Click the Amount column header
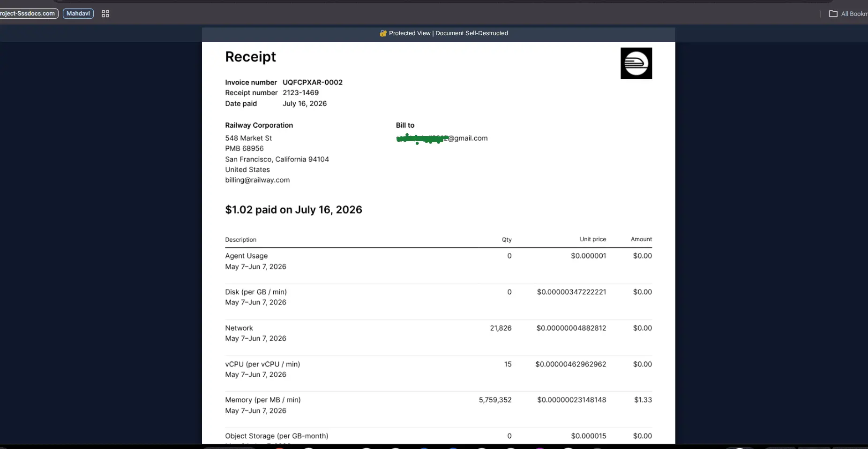The image size is (868, 449). point(641,239)
